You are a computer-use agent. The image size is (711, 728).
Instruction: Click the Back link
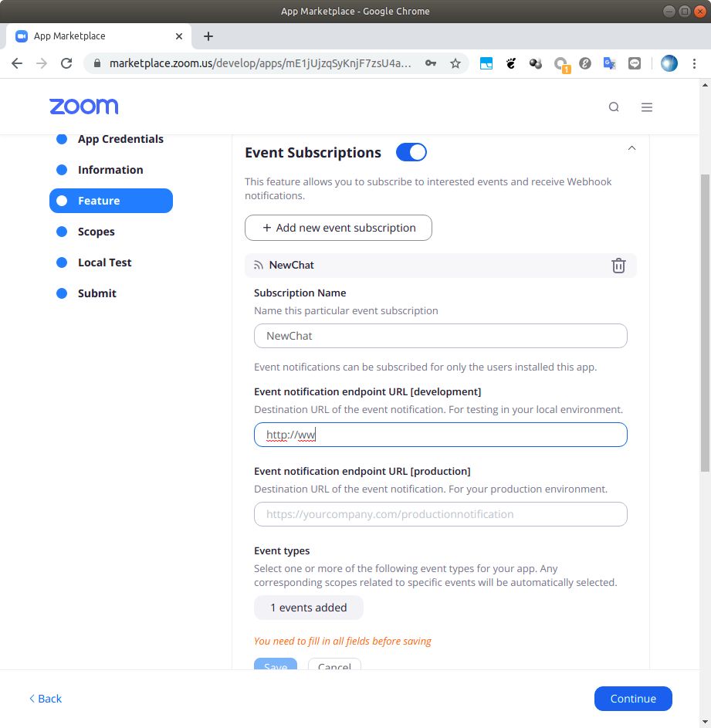(x=46, y=699)
